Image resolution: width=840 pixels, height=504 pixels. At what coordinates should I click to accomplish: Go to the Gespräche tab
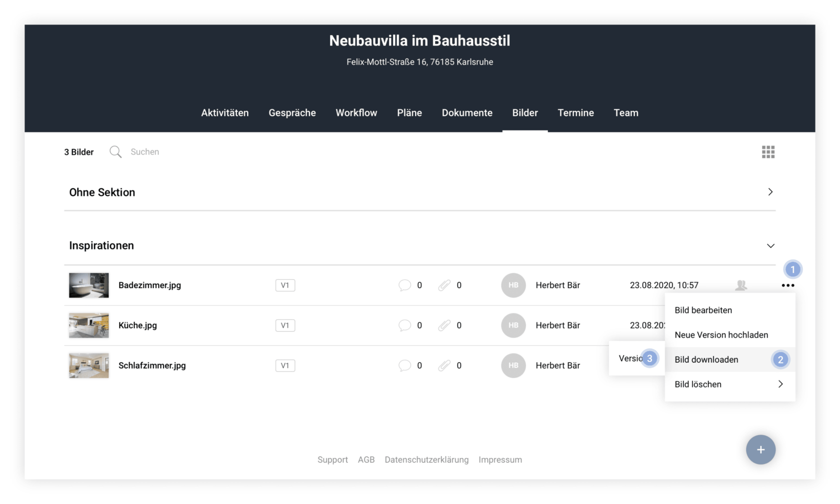coord(292,113)
